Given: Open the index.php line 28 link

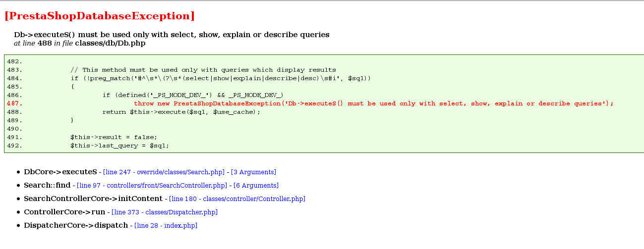Looking at the screenshot, I should [x=166, y=226].
